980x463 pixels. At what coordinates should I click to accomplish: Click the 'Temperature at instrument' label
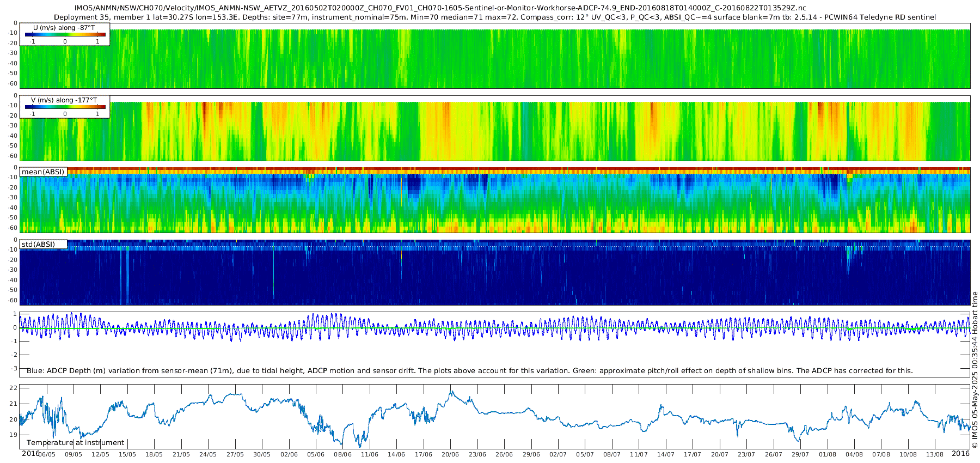point(75,443)
